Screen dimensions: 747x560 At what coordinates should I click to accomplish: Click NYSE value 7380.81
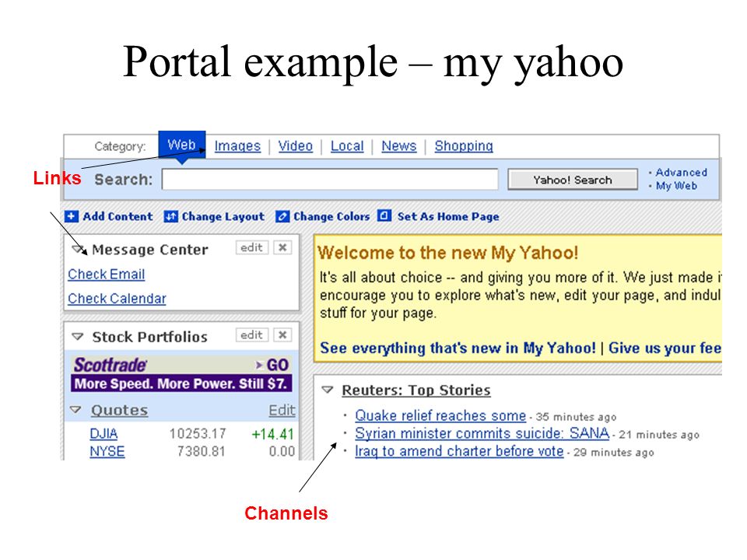[x=201, y=451]
